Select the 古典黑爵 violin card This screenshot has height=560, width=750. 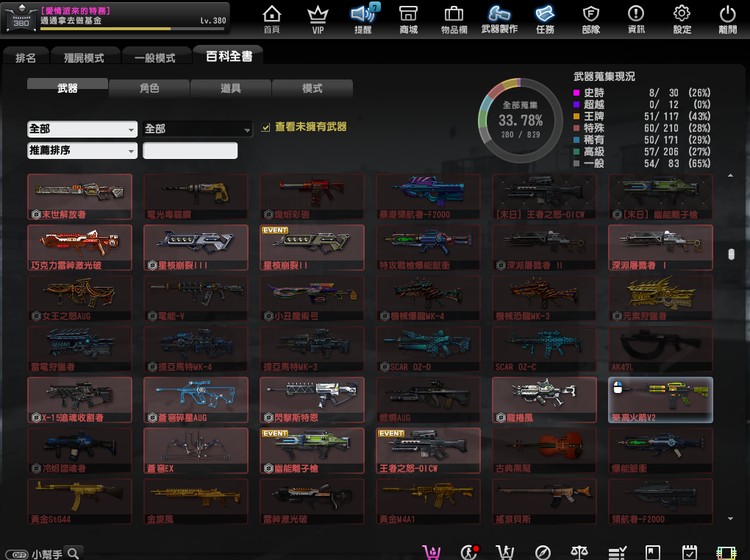[x=544, y=450]
